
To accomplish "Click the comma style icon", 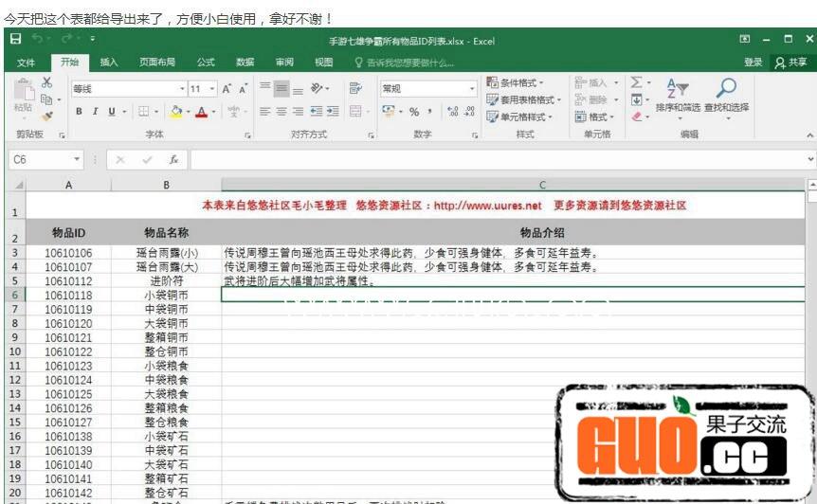I will pyautogui.click(x=430, y=111).
